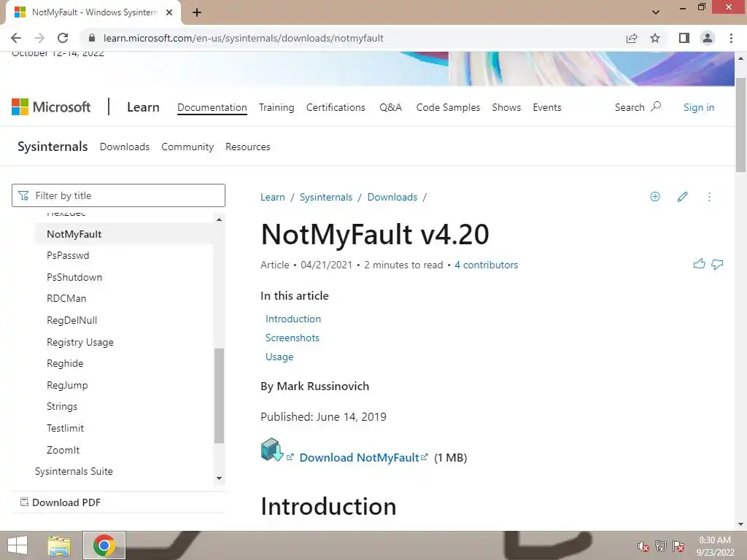Select Registry Usage in the sidebar

tap(80, 342)
